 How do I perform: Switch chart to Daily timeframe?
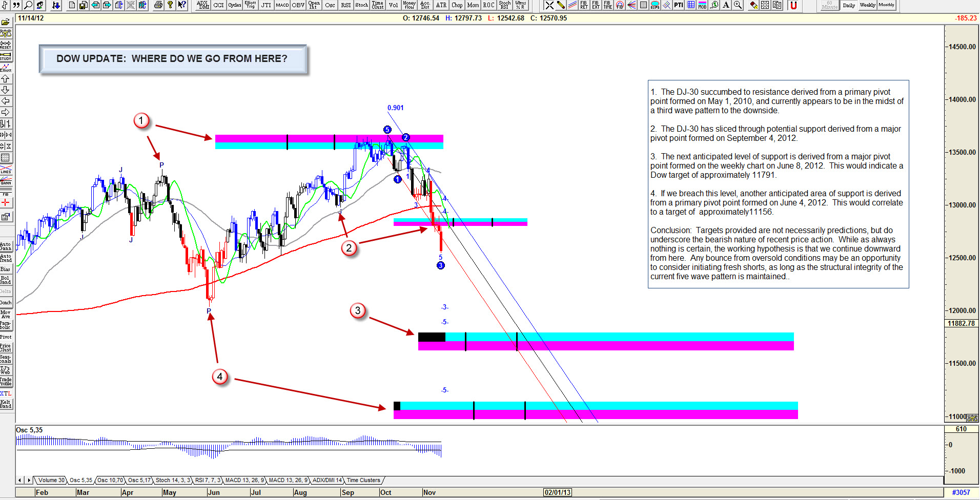click(x=849, y=5)
